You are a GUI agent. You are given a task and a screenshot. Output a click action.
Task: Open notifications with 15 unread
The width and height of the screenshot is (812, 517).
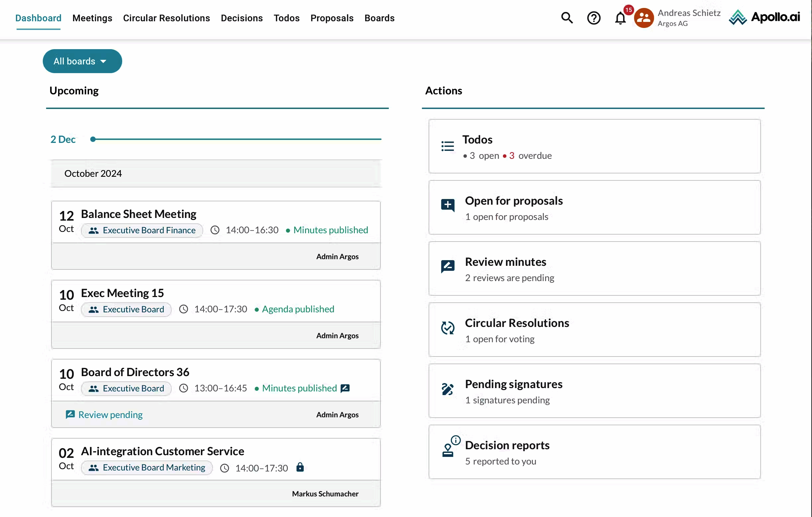pyautogui.click(x=620, y=19)
